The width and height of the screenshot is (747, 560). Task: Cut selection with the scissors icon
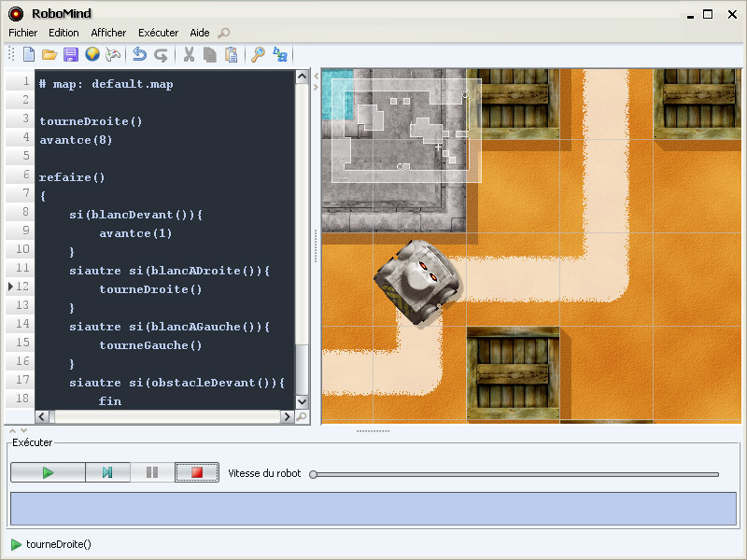pos(189,55)
